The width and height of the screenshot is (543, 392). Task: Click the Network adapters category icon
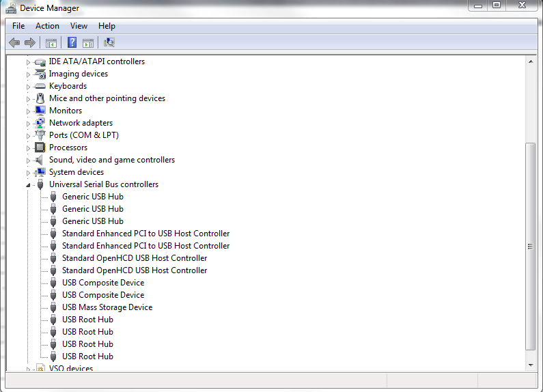coord(40,123)
